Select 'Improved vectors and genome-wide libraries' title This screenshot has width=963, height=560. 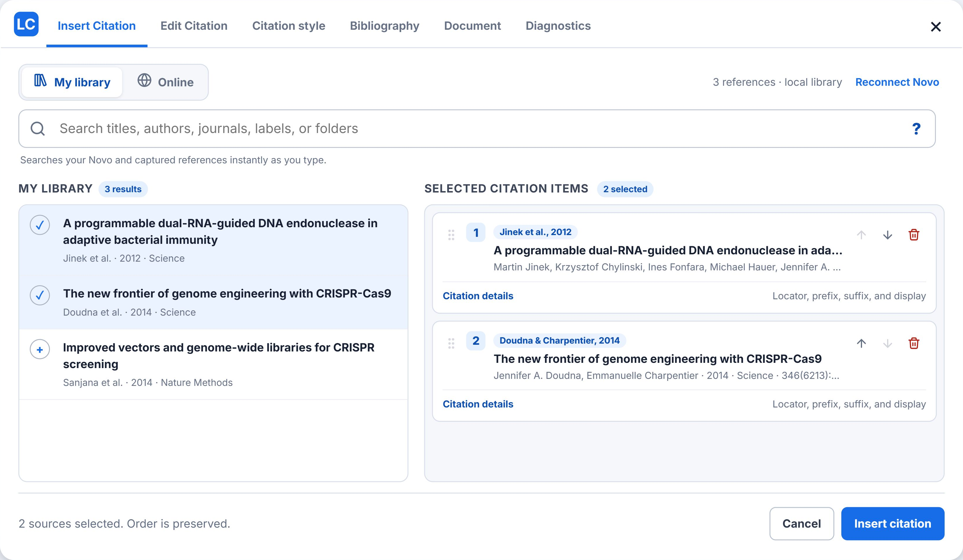tap(219, 356)
